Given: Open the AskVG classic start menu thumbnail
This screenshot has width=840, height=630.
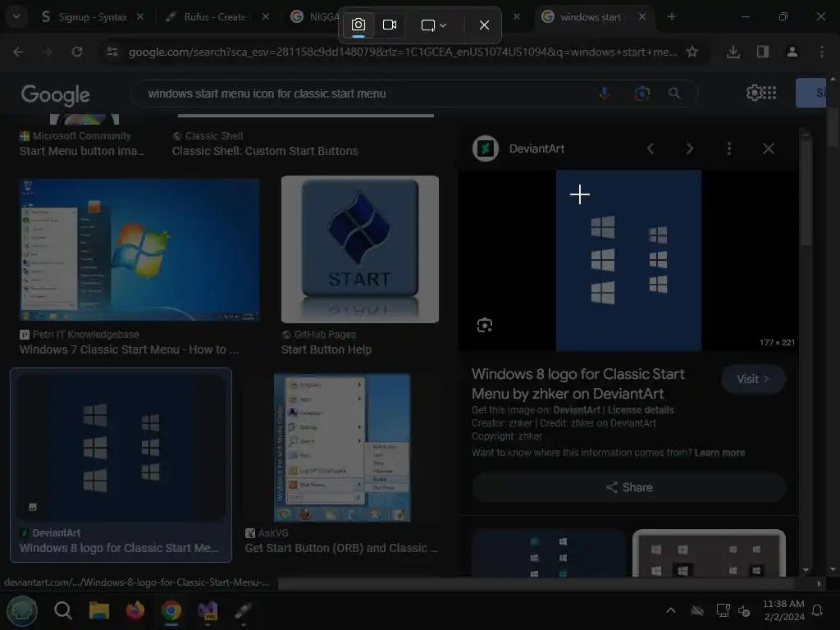Looking at the screenshot, I should pyautogui.click(x=342, y=448).
